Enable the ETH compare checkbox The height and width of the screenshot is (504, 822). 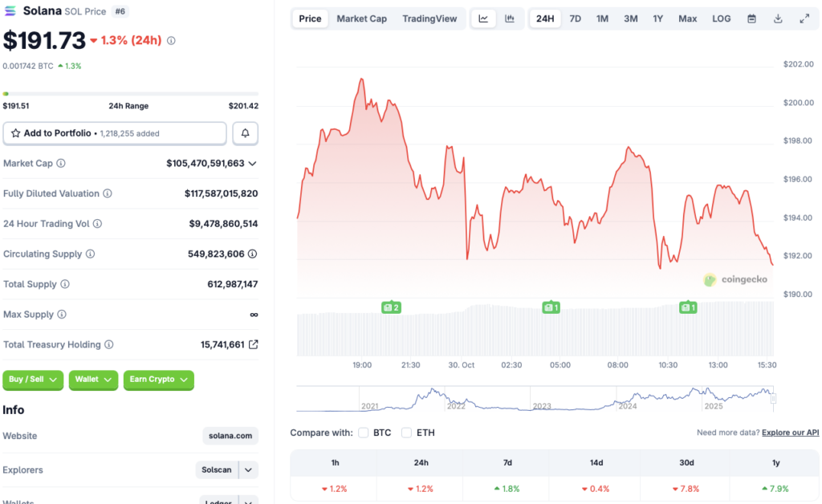pos(406,432)
